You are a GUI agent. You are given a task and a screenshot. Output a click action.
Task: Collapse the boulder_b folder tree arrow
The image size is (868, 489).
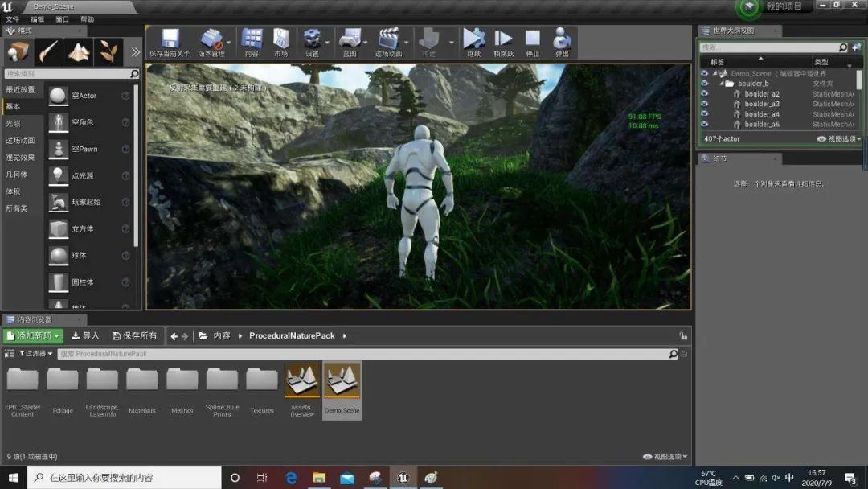(x=722, y=83)
